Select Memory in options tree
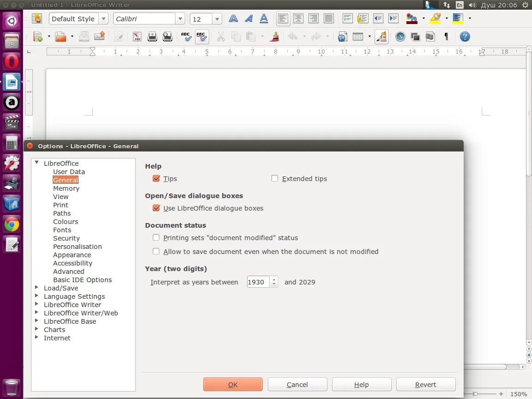This screenshot has height=399, width=532. pyautogui.click(x=66, y=188)
